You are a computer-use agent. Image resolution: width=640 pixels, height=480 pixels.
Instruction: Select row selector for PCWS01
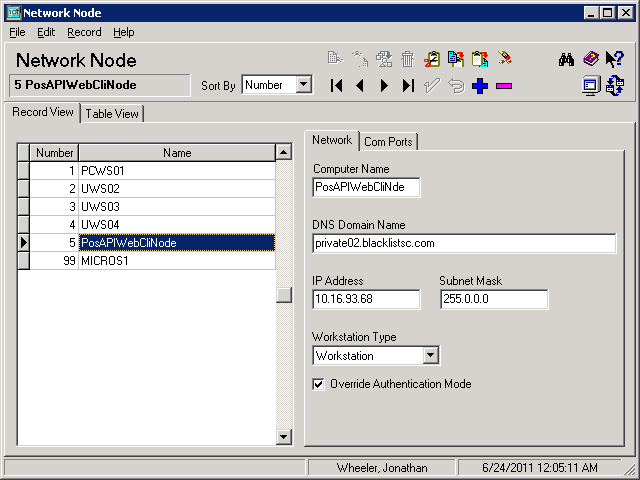coord(24,171)
